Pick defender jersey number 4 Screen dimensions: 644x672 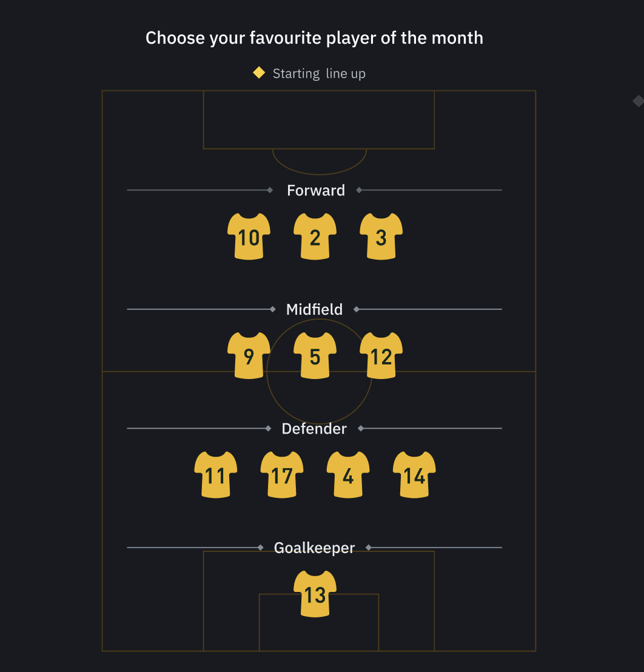(348, 475)
